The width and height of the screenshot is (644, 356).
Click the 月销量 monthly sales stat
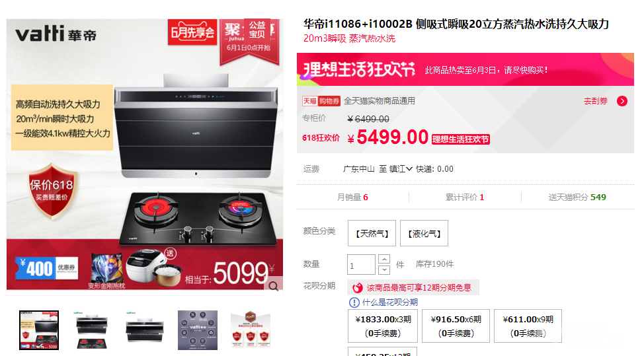[x=352, y=197]
